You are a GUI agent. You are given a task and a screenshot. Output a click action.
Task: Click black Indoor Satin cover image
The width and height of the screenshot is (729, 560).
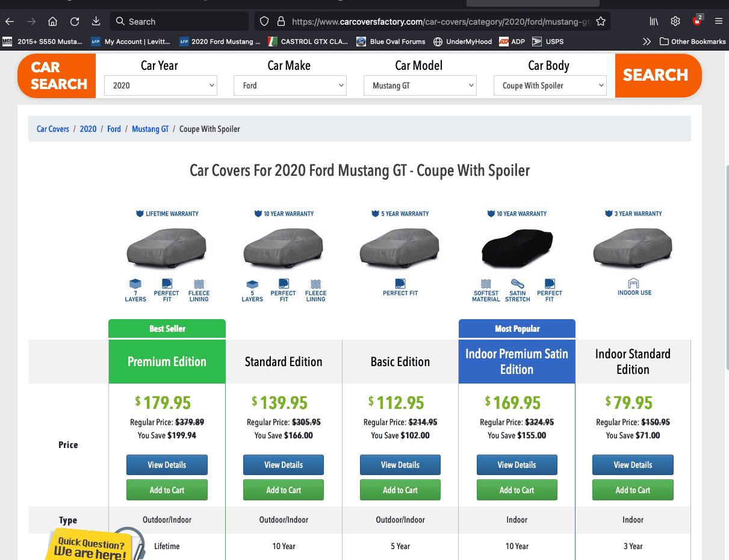click(517, 247)
